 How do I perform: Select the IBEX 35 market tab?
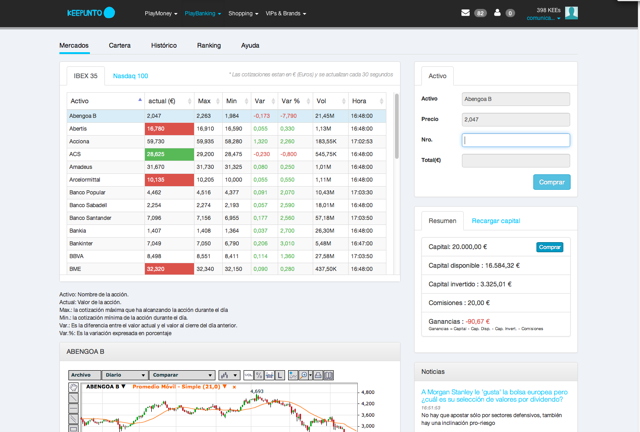tap(86, 76)
